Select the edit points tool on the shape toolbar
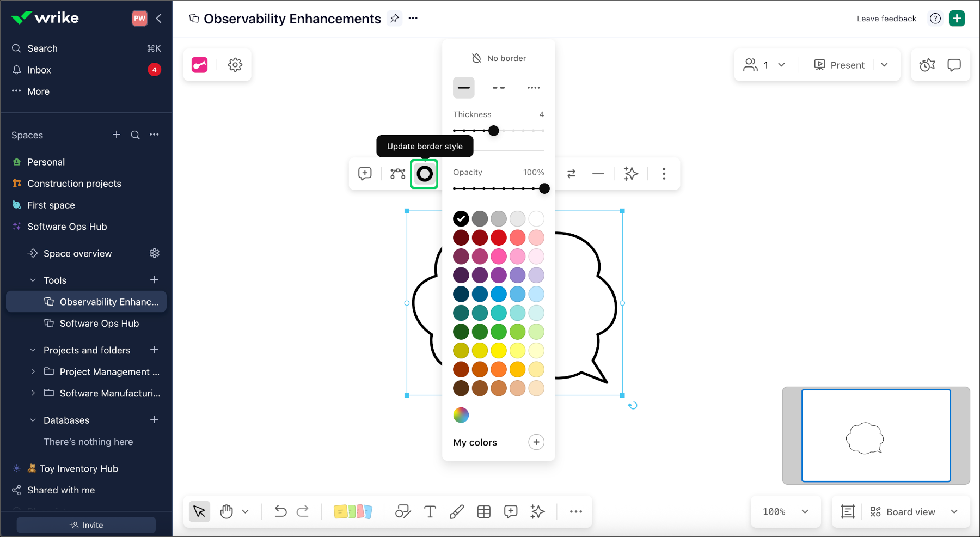This screenshot has width=980, height=537. [x=396, y=174]
